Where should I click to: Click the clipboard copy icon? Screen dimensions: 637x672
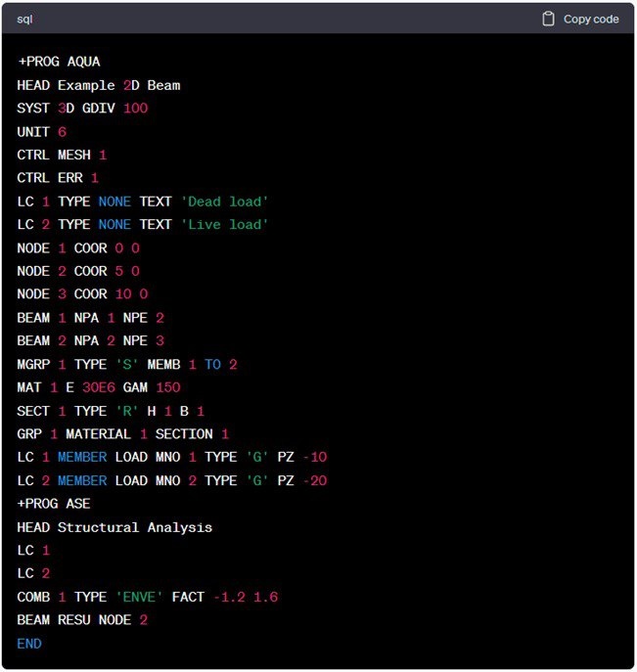tap(548, 19)
